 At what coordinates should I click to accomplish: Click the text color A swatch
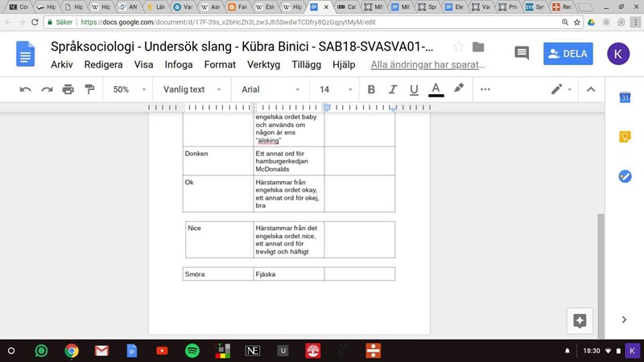(x=436, y=89)
